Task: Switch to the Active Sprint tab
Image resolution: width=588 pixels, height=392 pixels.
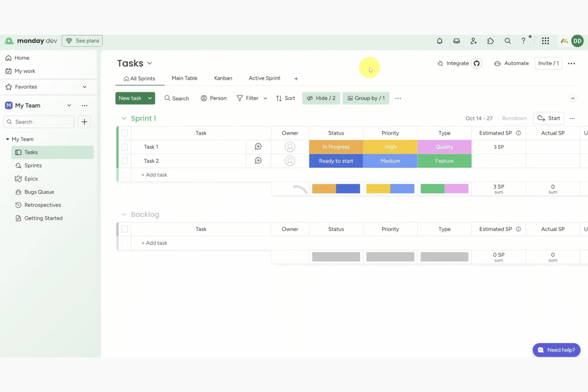Action: click(265, 78)
